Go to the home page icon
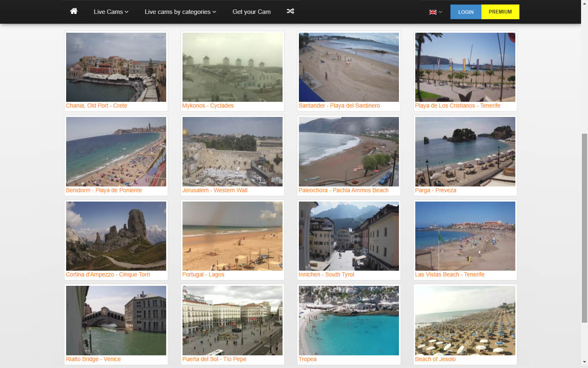 pos(73,11)
